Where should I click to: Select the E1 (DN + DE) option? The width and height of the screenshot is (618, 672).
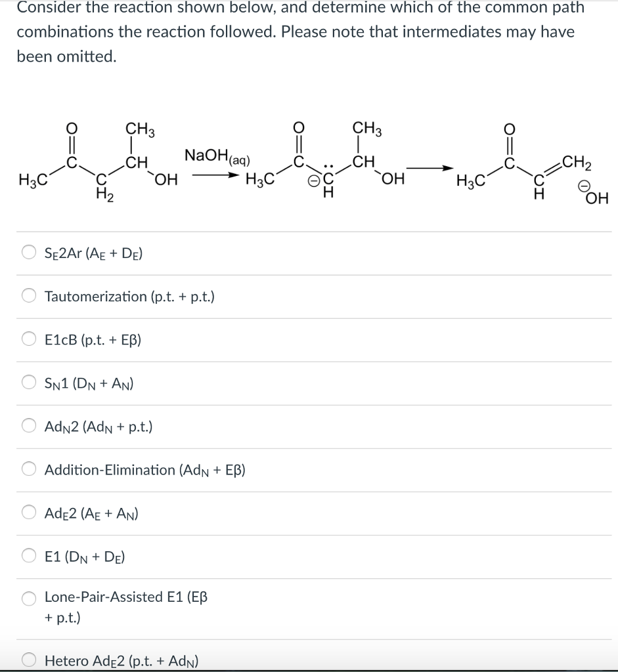click(29, 555)
